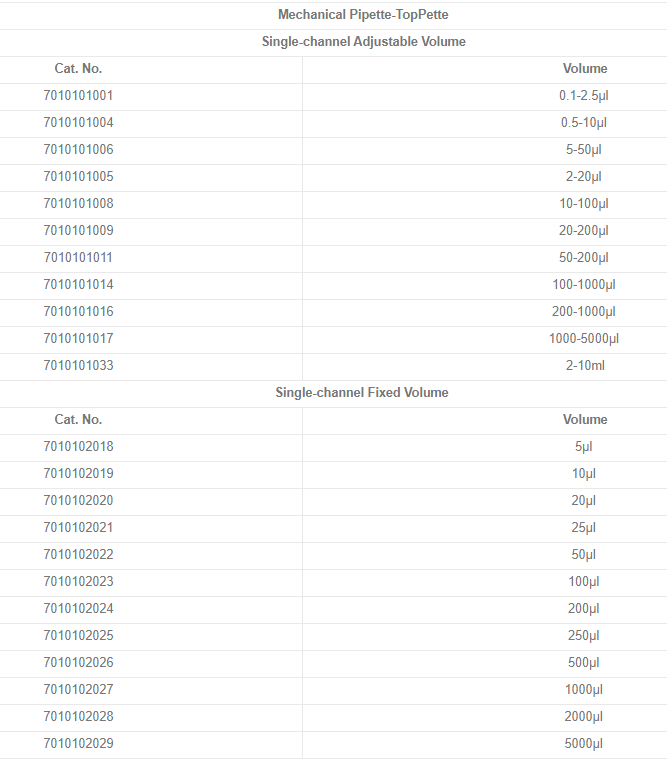Select catalog number 7010101005

pos(79,177)
